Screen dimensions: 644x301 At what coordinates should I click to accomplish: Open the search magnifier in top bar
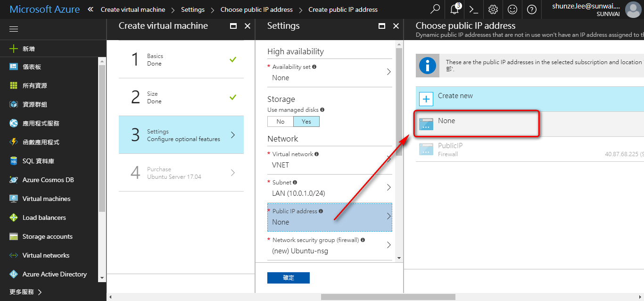[436, 9]
